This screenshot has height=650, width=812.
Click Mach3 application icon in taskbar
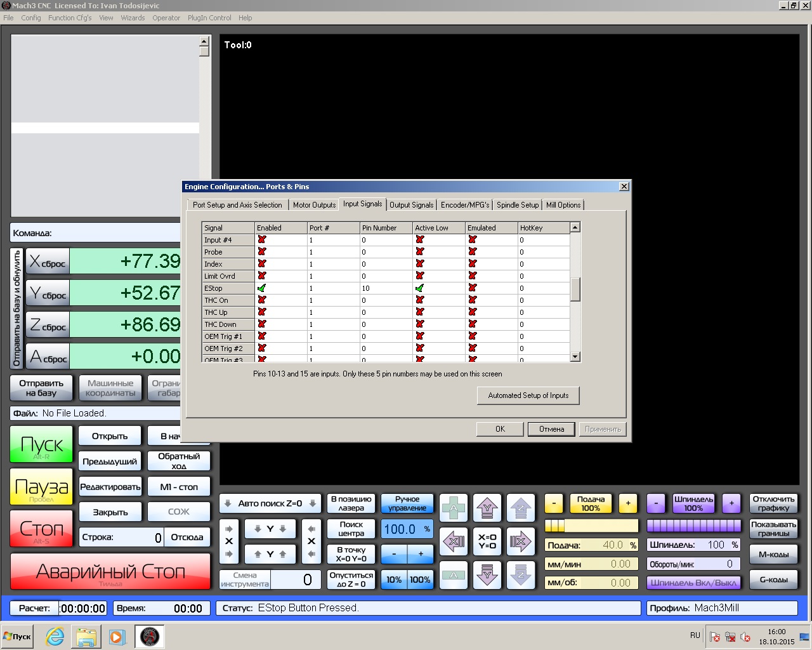[150, 637]
